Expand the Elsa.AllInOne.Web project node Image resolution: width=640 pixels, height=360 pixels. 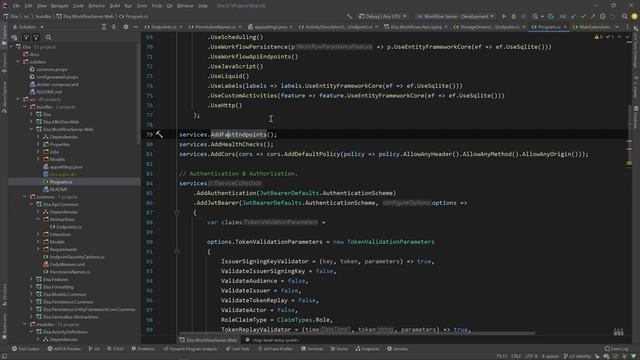31,122
